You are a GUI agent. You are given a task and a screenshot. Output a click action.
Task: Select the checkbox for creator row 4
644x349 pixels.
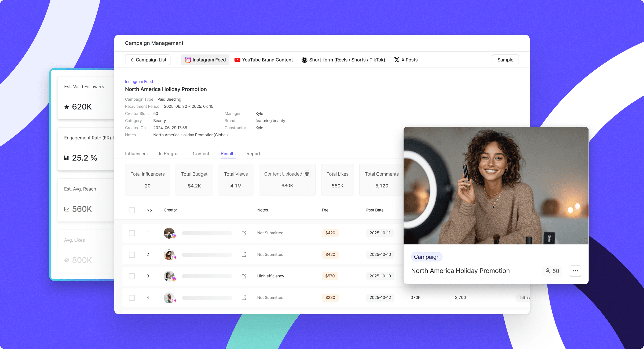[x=132, y=297]
